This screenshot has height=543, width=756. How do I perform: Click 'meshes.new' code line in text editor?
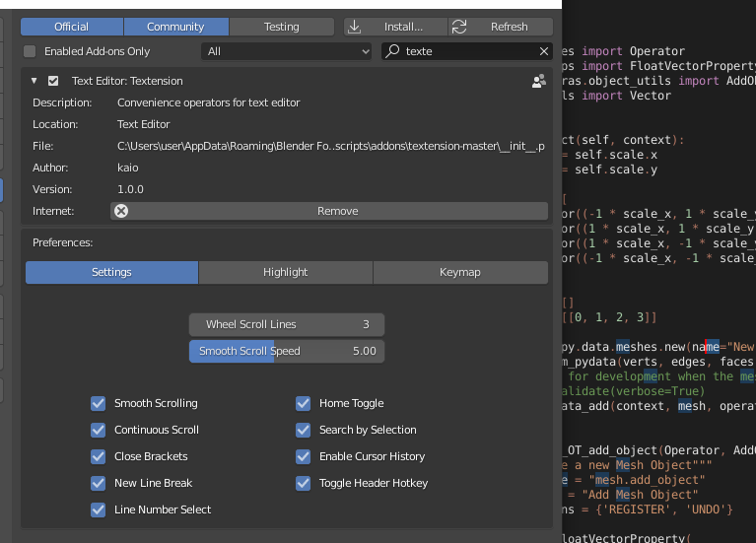pyautogui.click(x=651, y=347)
